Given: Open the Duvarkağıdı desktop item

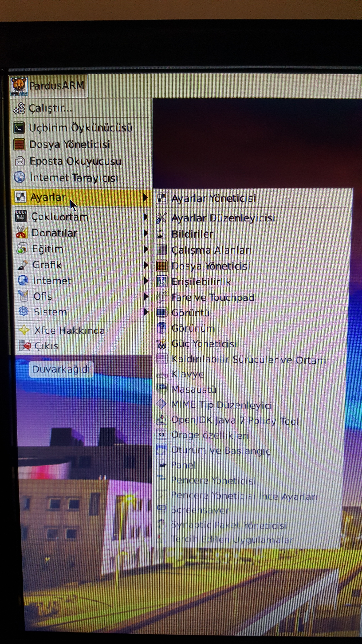Looking at the screenshot, I should click(x=61, y=369).
